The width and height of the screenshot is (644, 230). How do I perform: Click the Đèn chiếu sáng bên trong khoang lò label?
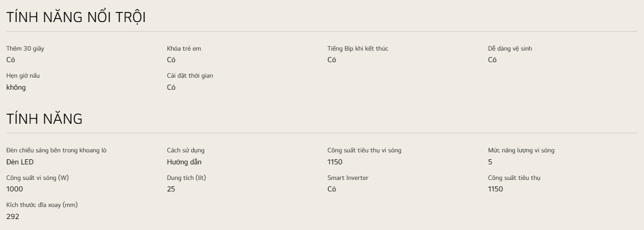click(56, 150)
